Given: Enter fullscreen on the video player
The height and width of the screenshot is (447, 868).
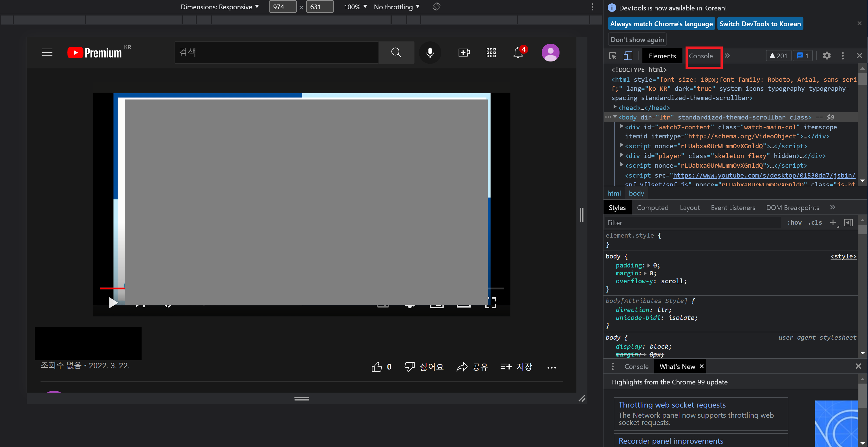Looking at the screenshot, I should [491, 302].
